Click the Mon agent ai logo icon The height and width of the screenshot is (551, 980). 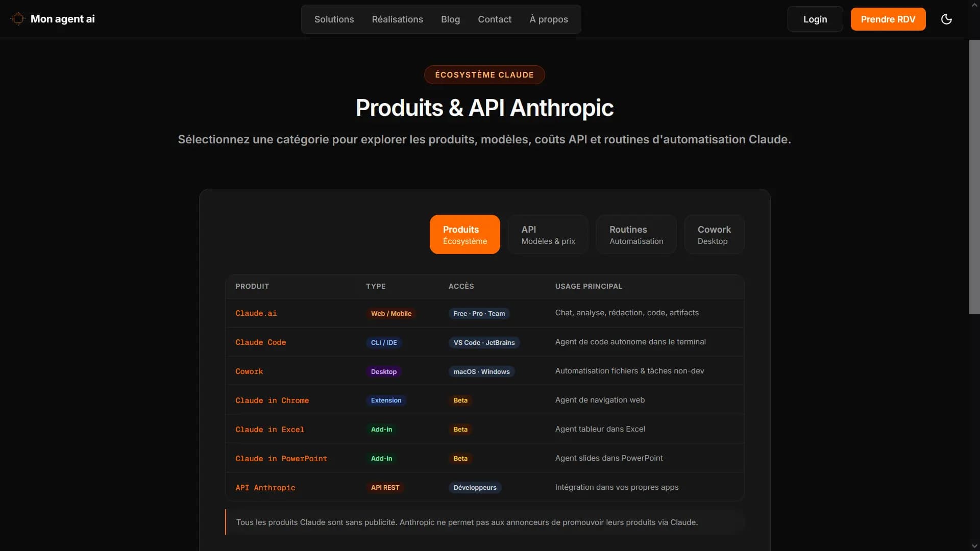coord(18,19)
